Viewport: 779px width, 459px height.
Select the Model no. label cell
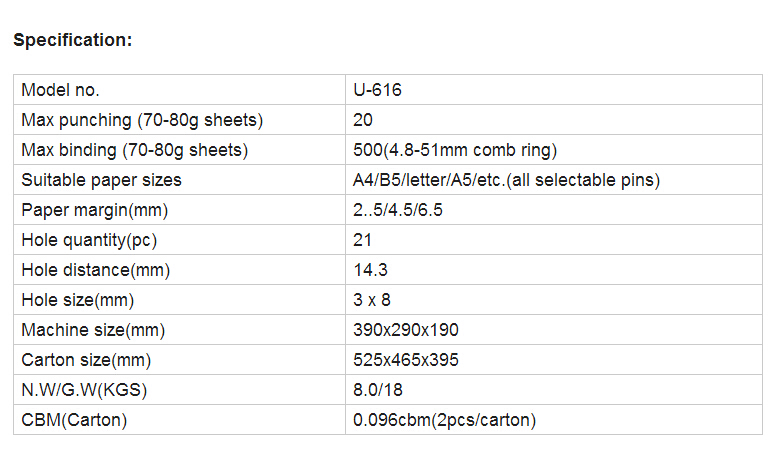coord(61,90)
